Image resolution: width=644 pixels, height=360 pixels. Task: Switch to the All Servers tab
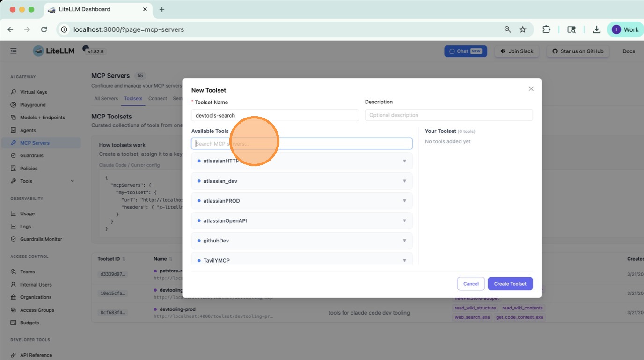(106, 99)
